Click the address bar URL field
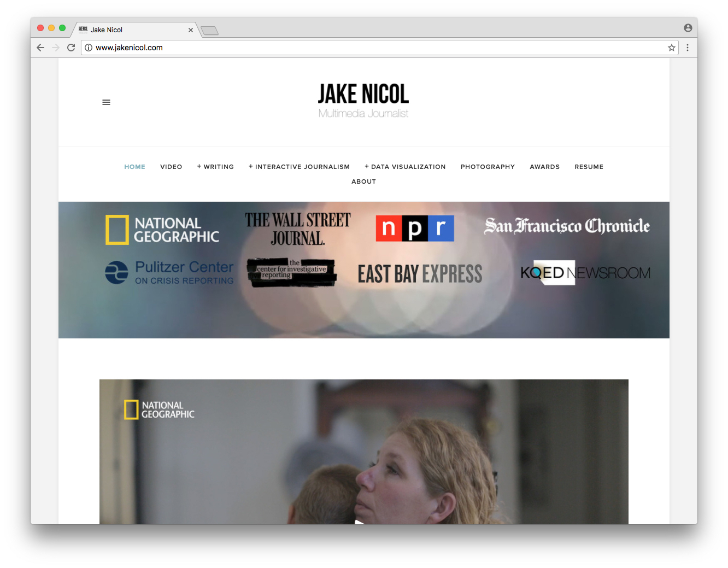The image size is (728, 568). coord(379,48)
